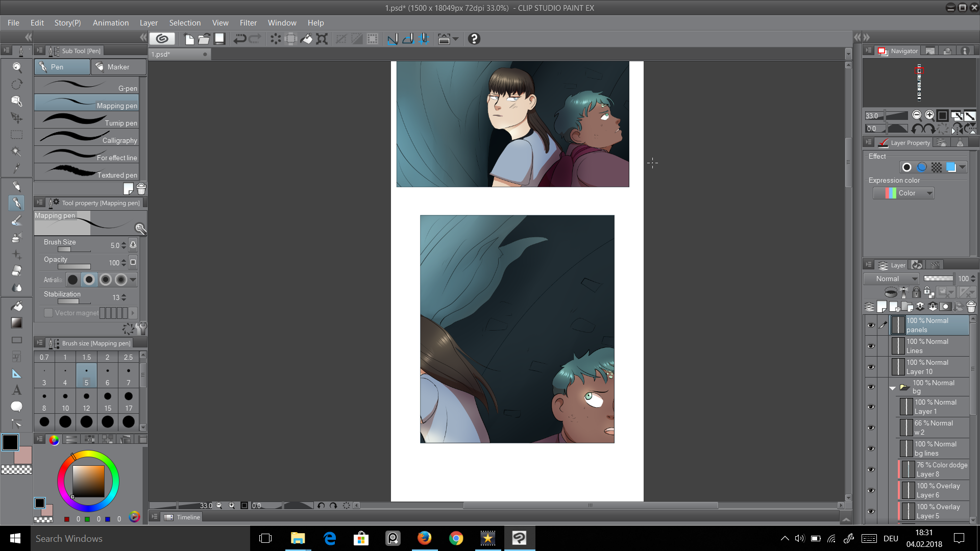Viewport: 980px width, 551px height.
Task: Select the Text tool
Action: [16, 390]
